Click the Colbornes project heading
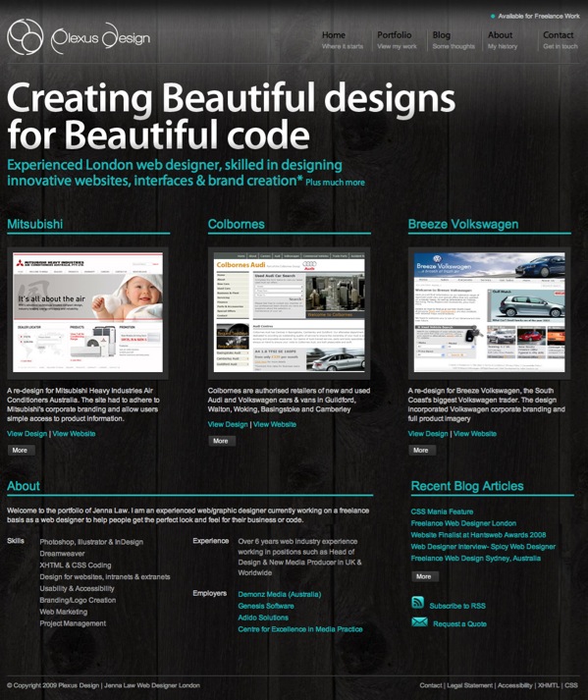588x700 pixels. coord(237,224)
